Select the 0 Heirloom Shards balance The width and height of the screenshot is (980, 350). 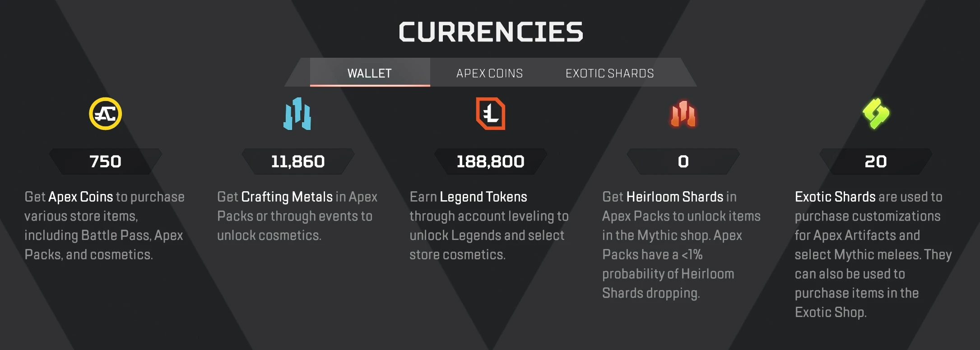pyautogui.click(x=683, y=161)
